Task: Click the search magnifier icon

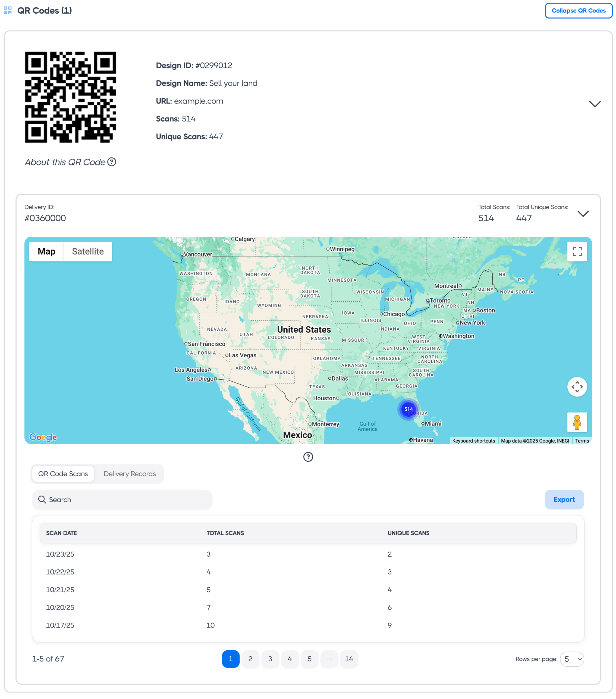Action: pos(42,500)
